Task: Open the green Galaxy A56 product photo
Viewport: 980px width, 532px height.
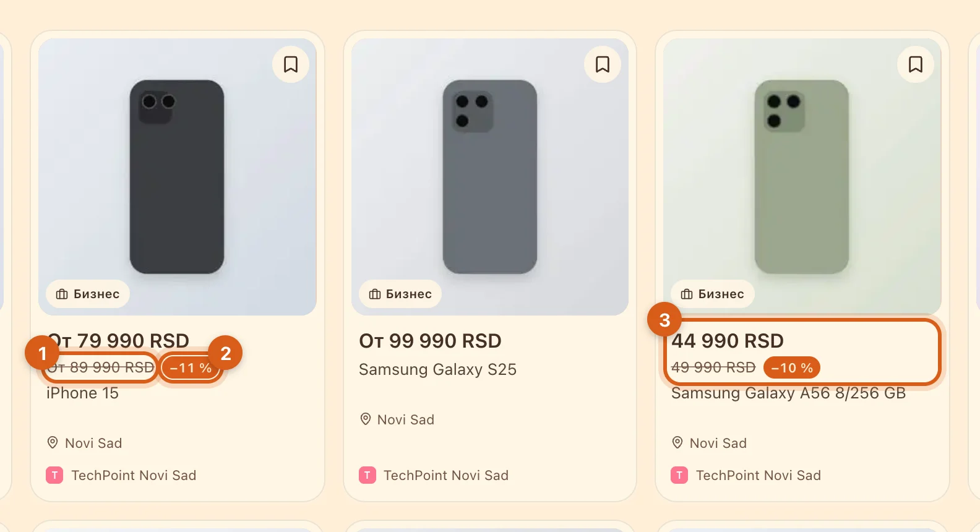Action: coord(802,177)
